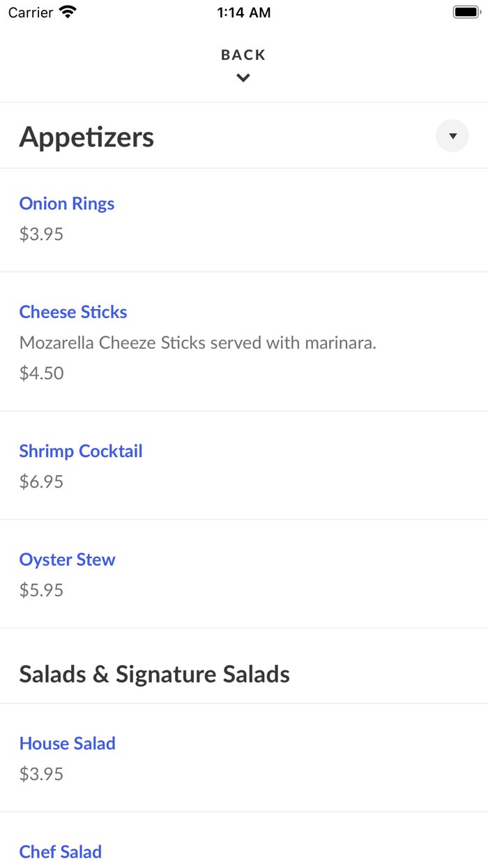The image size is (488, 868).
Task: Choose Shrimp Cocktail from the appetizers
Action: [x=81, y=451]
